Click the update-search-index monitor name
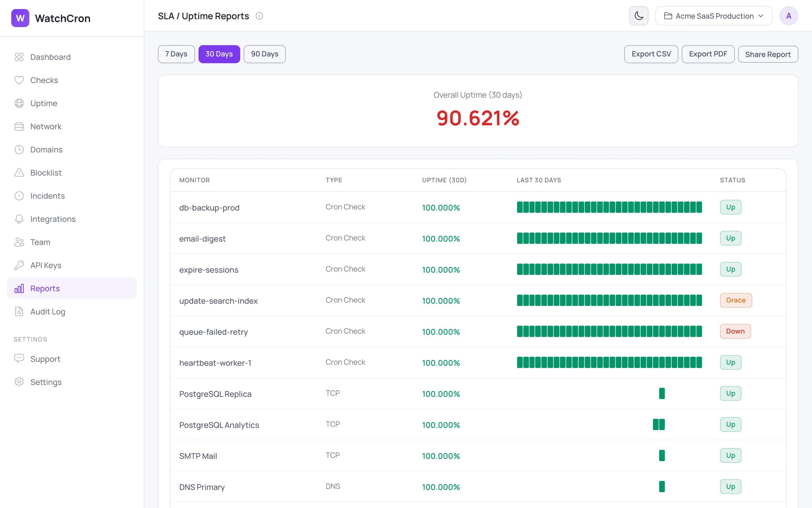The image size is (812, 508). pos(219,301)
